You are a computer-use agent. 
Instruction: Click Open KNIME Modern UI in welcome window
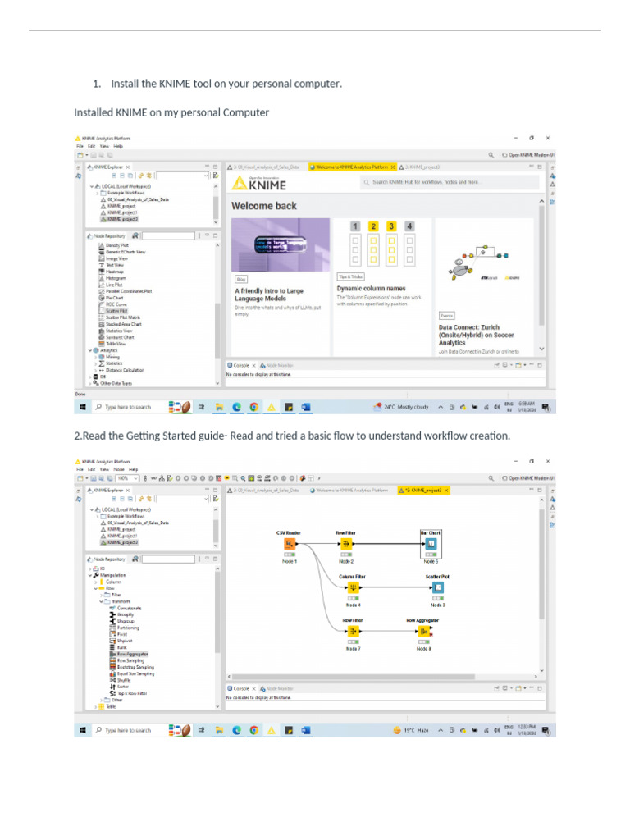[x=527, y=155]
